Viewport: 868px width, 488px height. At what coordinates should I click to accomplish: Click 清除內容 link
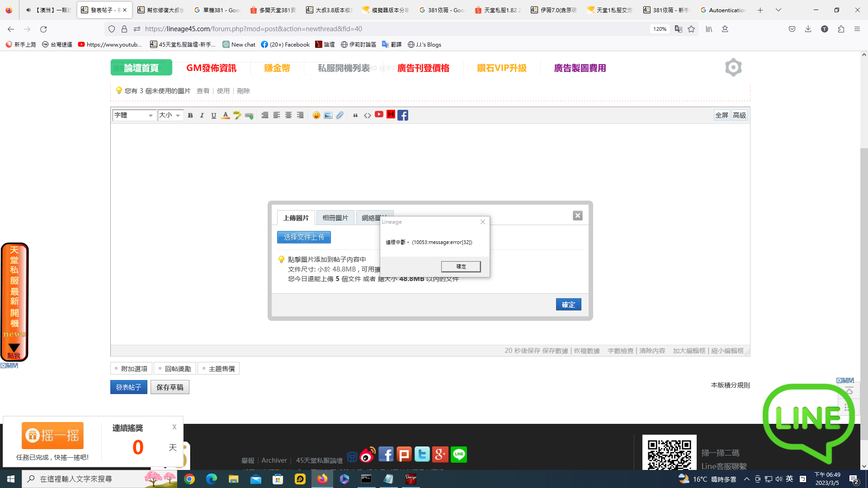(x=652, y=351)
